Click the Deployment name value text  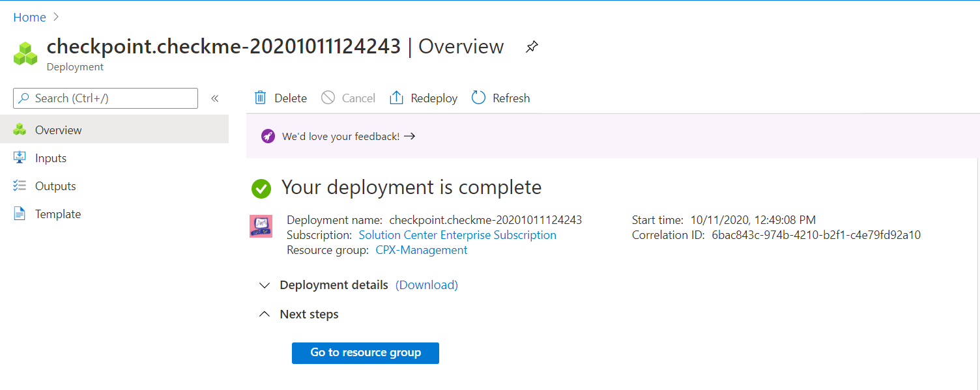click(x=485, y=220)
